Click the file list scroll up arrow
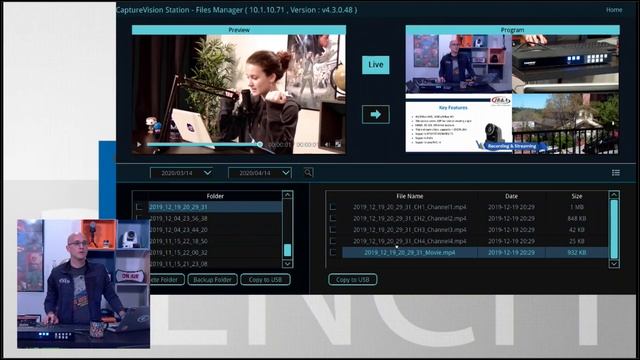640x360 pixels. 614,195
